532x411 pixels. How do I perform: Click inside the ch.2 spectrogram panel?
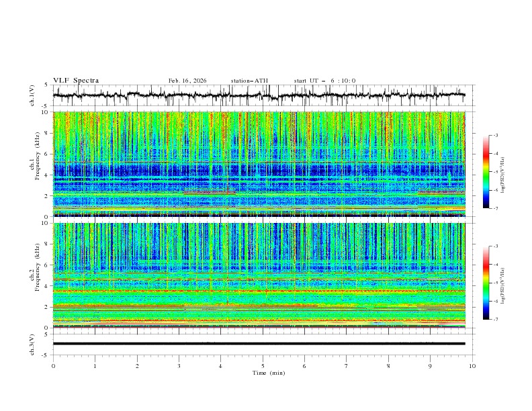(x=259, y=275)
